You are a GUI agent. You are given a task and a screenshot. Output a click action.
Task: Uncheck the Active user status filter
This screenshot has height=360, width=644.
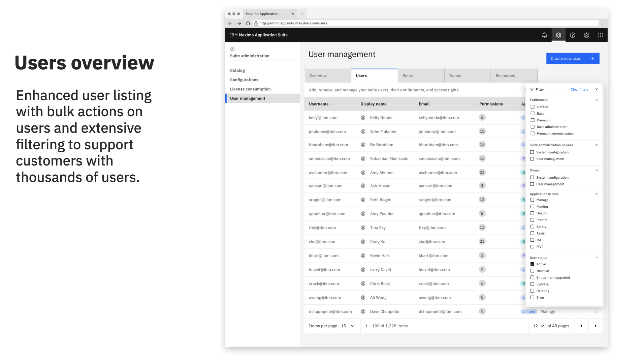pyautogui.click(x=532, y=264)
